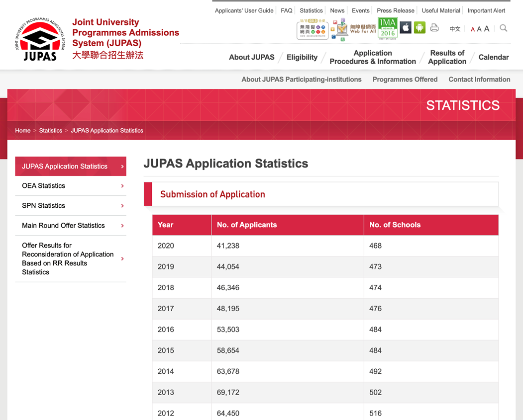The image size is (523, 420).
Task: Click the 2012 applicants value 64,450
Action: point(228,414)
